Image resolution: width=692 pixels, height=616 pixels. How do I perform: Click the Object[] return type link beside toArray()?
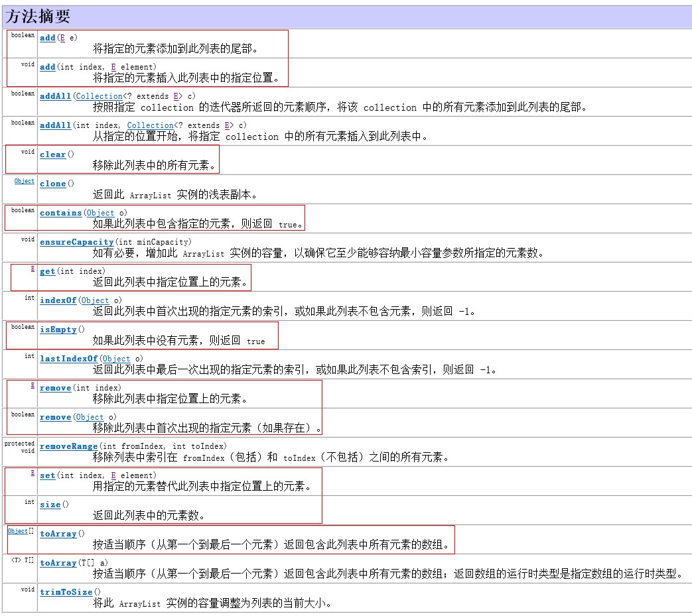pyautogui.click(x=18, y=531)
